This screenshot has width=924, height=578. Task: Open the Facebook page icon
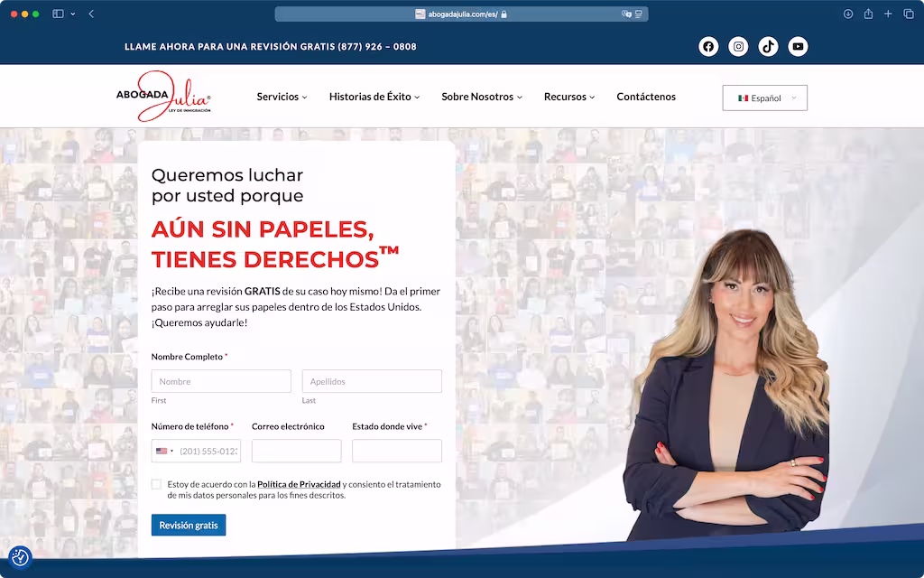(x=708, y=47)
